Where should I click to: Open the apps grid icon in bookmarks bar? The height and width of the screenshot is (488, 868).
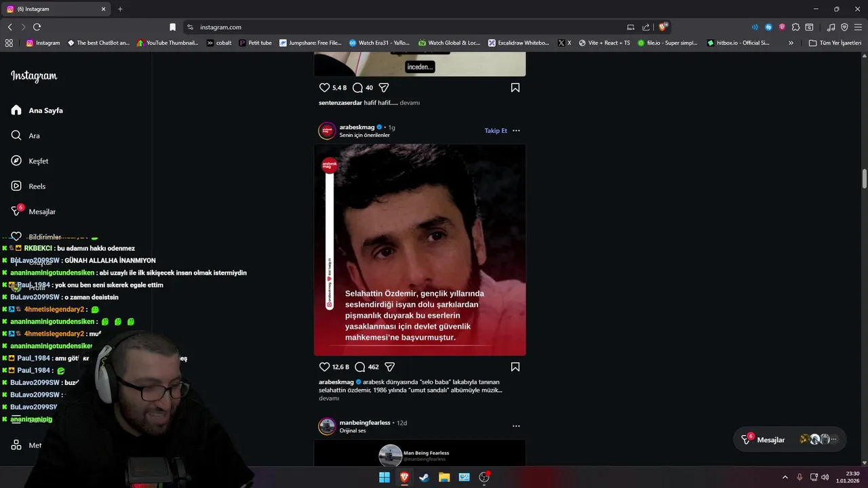coord(9,43)
